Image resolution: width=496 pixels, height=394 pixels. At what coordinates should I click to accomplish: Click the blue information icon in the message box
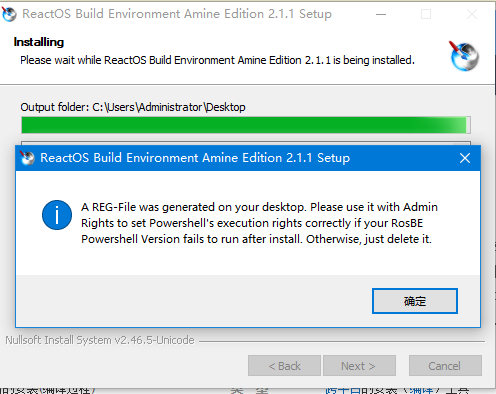click(x=57, y=215)
